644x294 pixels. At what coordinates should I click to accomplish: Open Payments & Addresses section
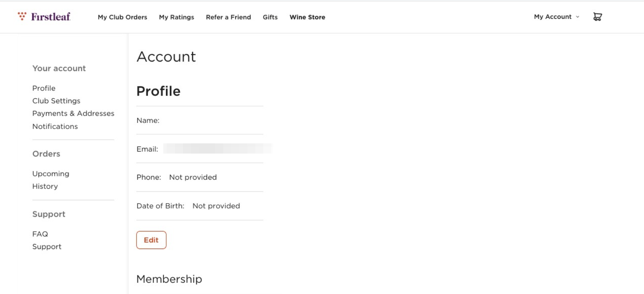coord(73,113)
